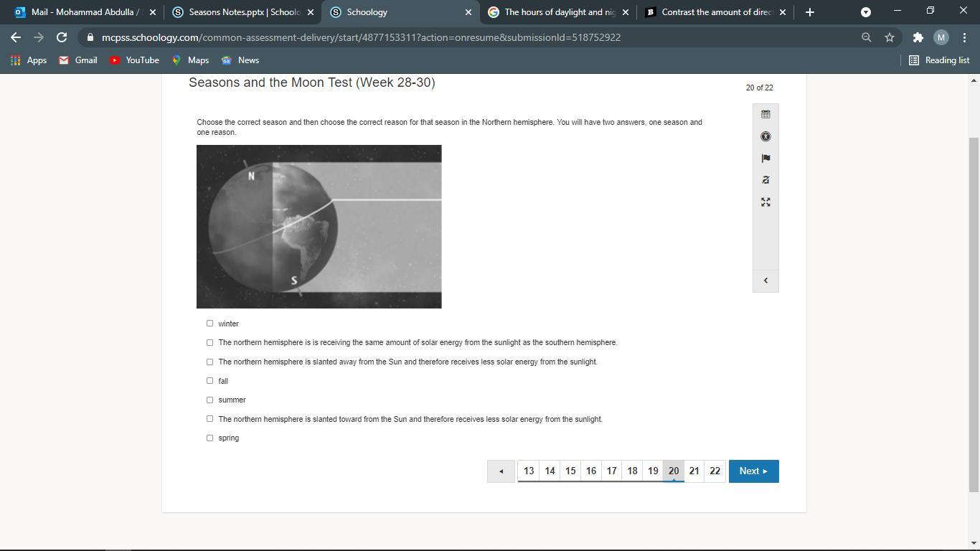Switch to the Mail - Mohammad Abdulla tab
The width and height of the screenshot is (980, 551).
[84, 12]
